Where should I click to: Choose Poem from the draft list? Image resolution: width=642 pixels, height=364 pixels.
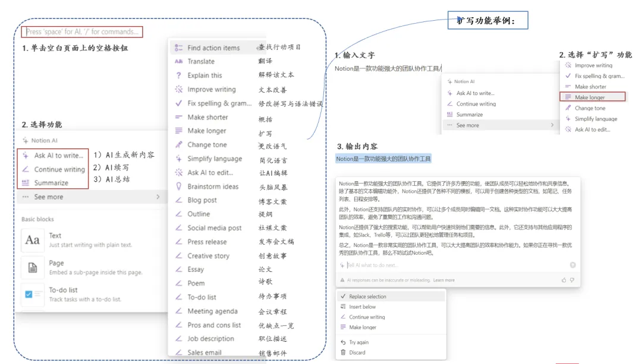pyautogui.click(x=196, y=283)
